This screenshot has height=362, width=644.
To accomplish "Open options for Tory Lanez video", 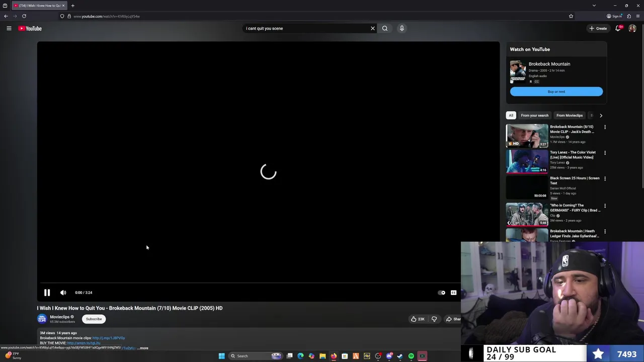I will pyautogui.click(x=605, y=153).
